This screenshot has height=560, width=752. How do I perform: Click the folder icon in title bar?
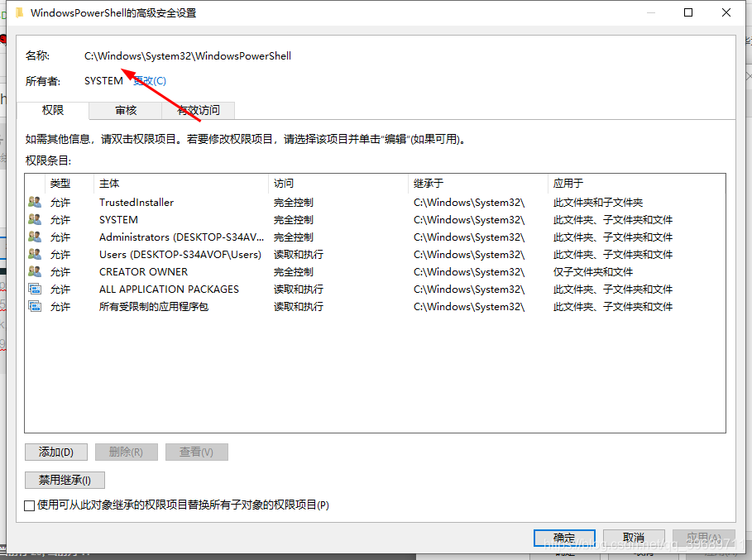tap(19, 12)
